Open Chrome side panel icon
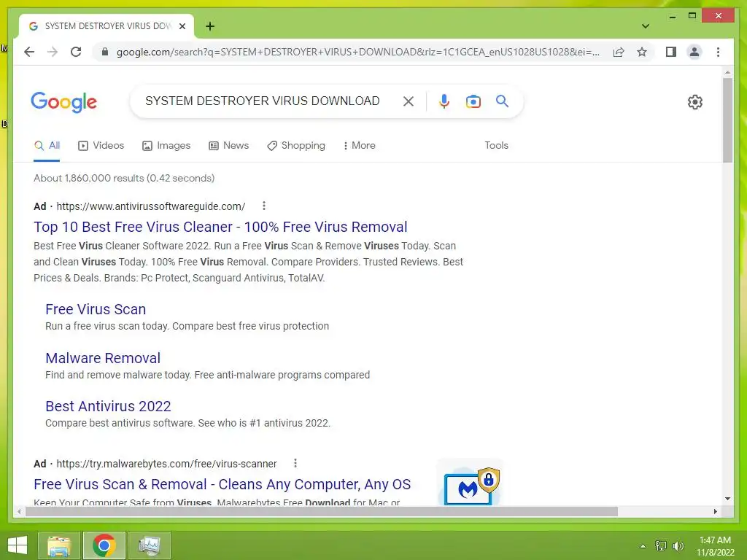Screen dimensions: 747x560 tap(671, 52)
